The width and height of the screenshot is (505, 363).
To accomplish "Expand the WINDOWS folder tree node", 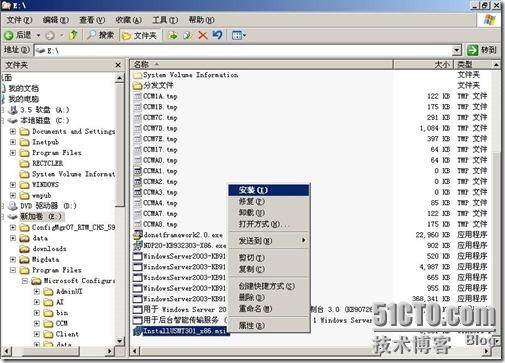I will click(13, 185).
